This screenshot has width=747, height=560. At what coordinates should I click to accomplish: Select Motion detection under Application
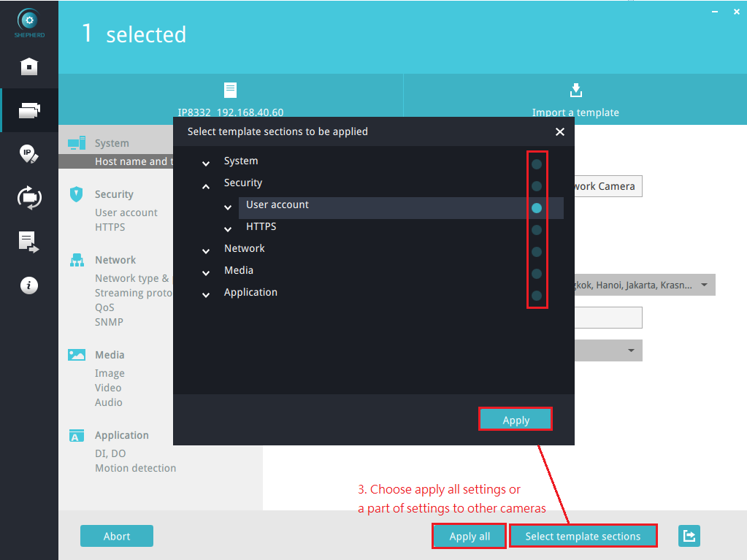point(135,468)
